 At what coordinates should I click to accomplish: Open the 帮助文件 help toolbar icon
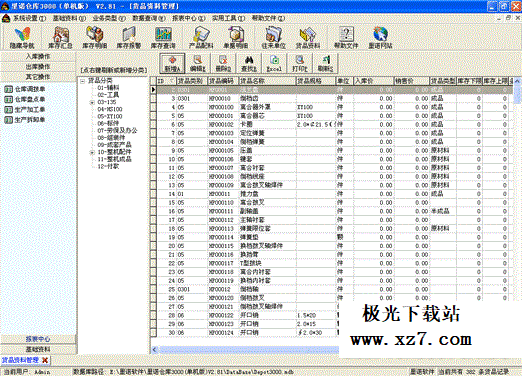[x=346, y=38]
